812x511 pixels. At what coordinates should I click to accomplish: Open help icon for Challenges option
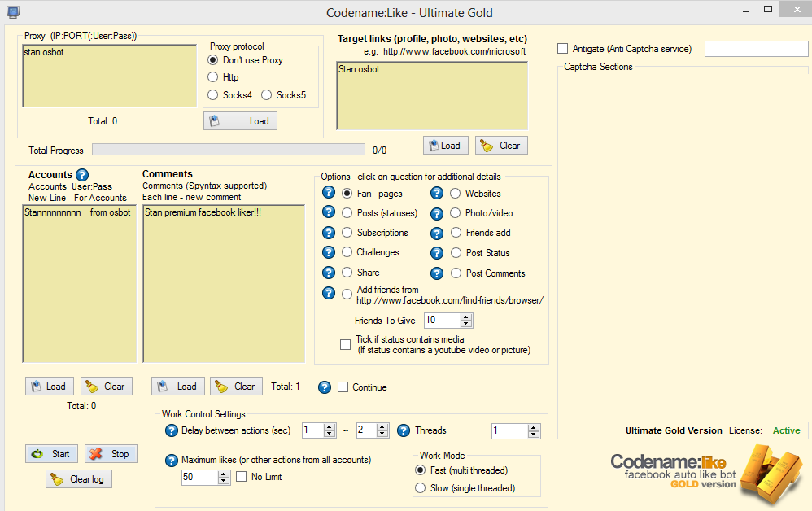(x=329, y=252)
